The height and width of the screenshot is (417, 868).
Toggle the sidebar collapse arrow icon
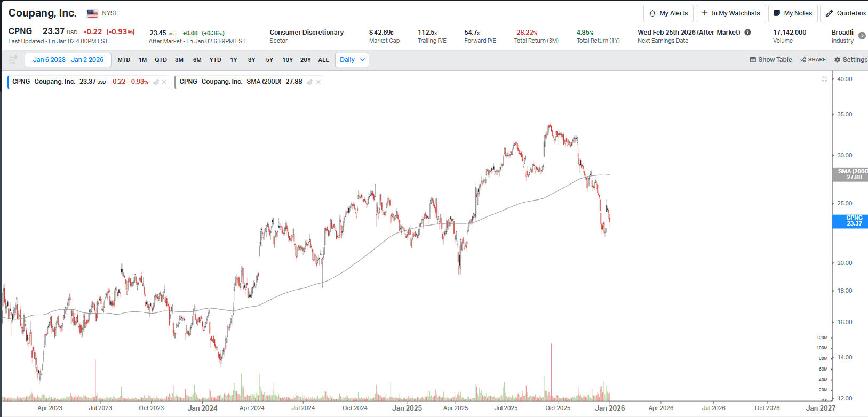click(13, 59)
